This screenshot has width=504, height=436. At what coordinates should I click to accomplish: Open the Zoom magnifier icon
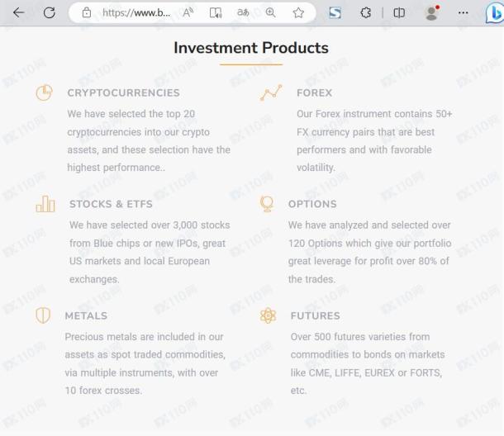click(x=271, y=12)
